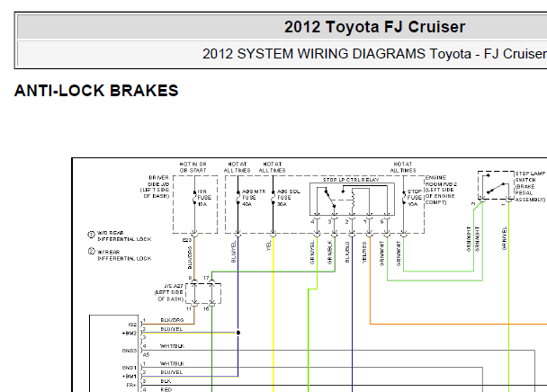
Task: Click 'HOT AT ALL TIMES' above ABS SOL fuse
Action: [x=272, y=167]
